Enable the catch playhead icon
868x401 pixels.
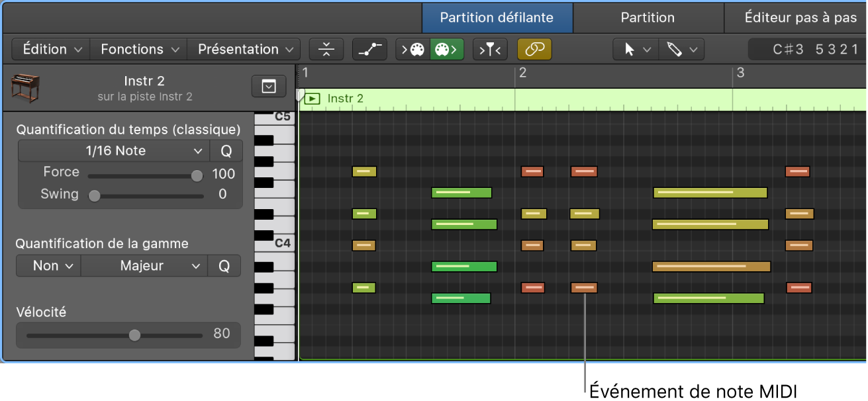(x=490, y=49)
